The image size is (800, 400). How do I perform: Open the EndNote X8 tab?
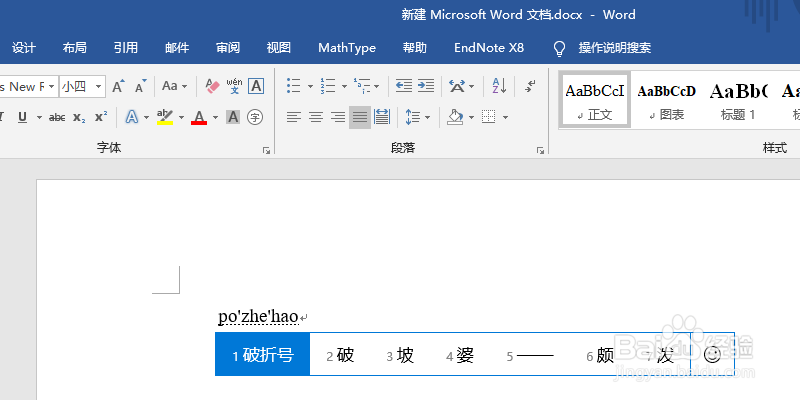pos(489,48)
